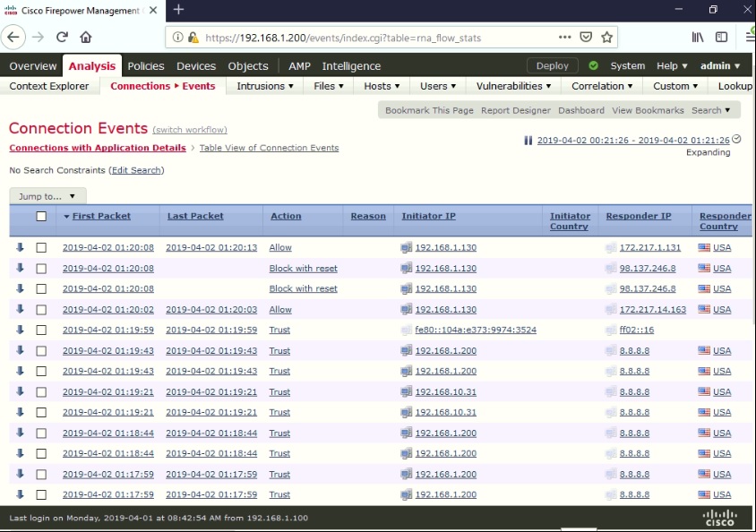Click the USA flag icon beside 172.217.1.131
Viewport: 756px width, 532px height.
705,247
